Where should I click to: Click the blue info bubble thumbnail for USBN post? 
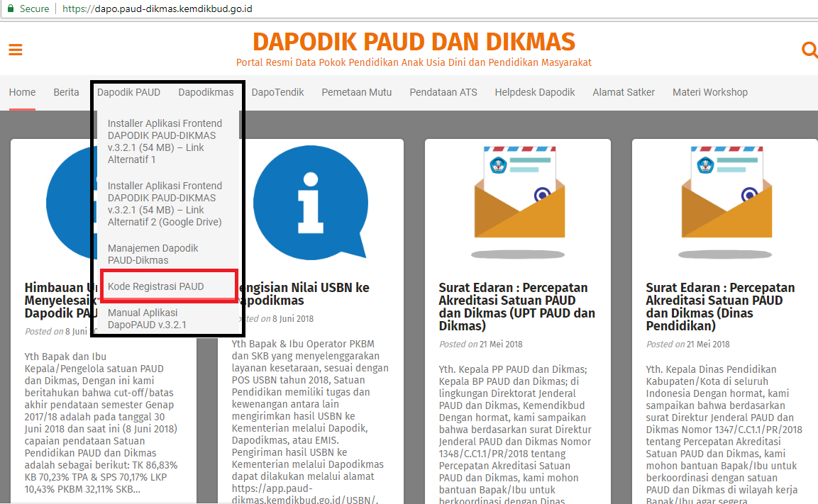point(311,202)
